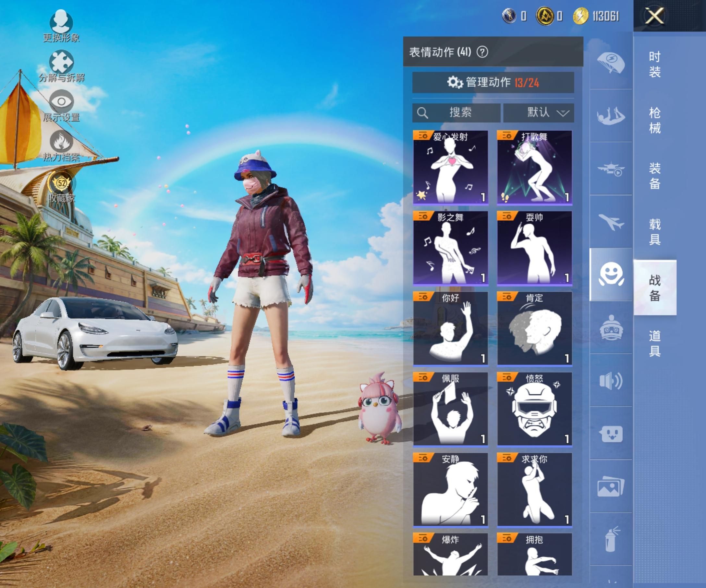Select the 爱心发射 emote thumbnail
The height and width of the screenshot is (588, 706).
point(450,167)
